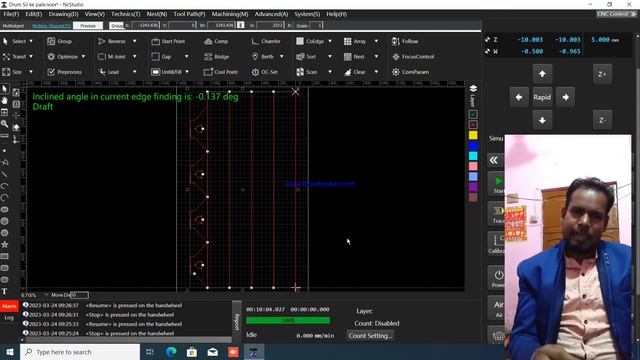
Task: Expand the Gap dropdown arrow
Action: 187,57
